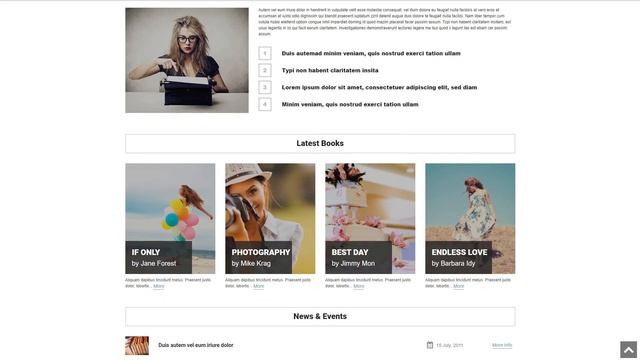Click the description text under Best Day
This screenshot has height=360, width=640.
point(368,283)
